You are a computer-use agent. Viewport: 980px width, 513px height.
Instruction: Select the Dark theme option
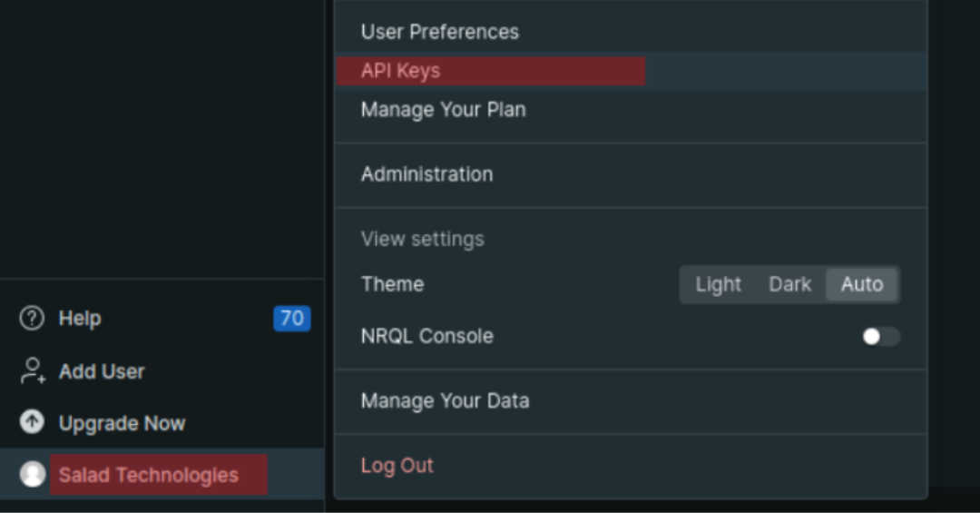point(790,285)
